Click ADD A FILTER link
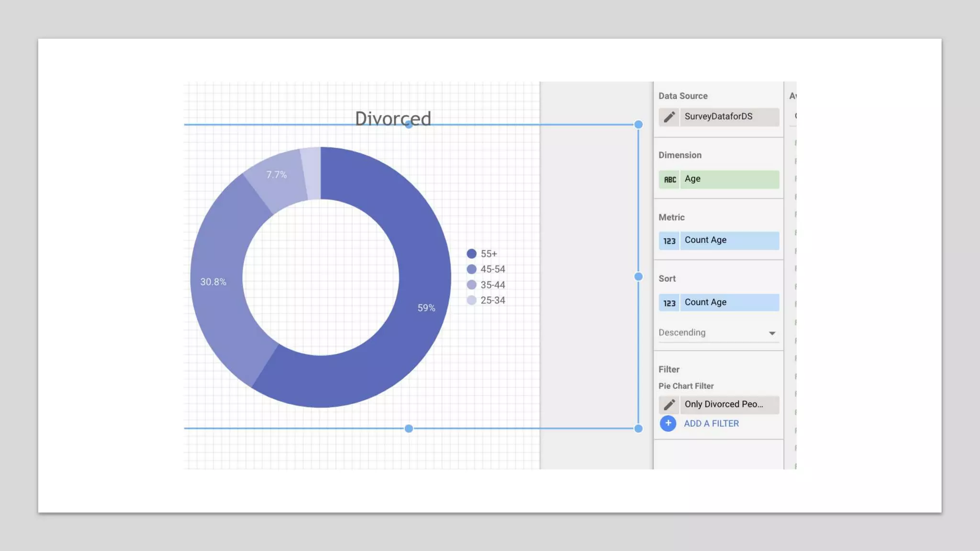This screenshot has width=980, height=551. 711,423
